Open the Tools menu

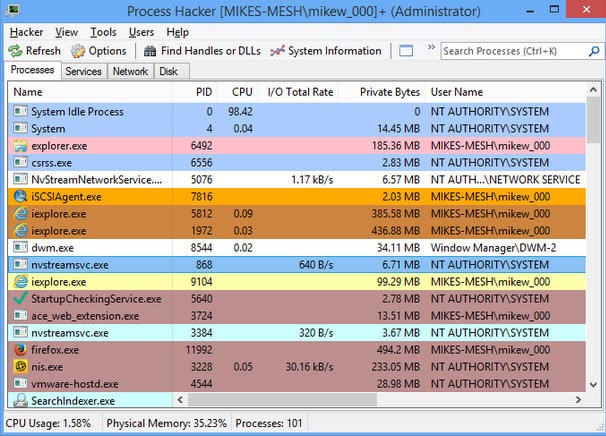coord(103,32)
